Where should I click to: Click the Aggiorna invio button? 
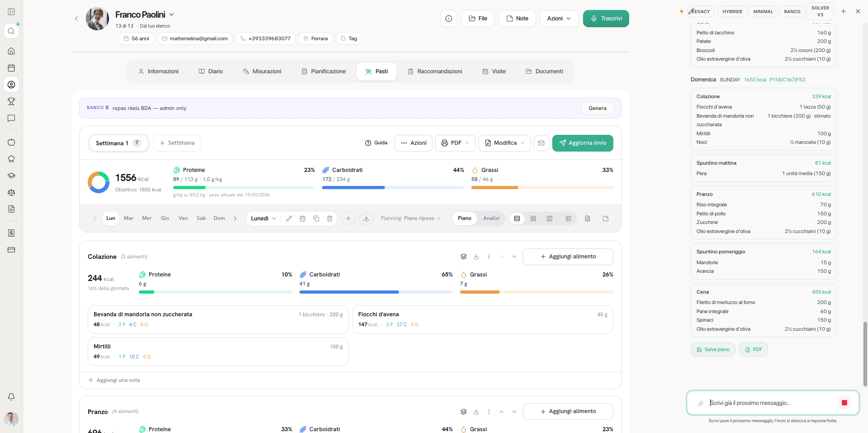pyautogui.click(x=583, y=143)
